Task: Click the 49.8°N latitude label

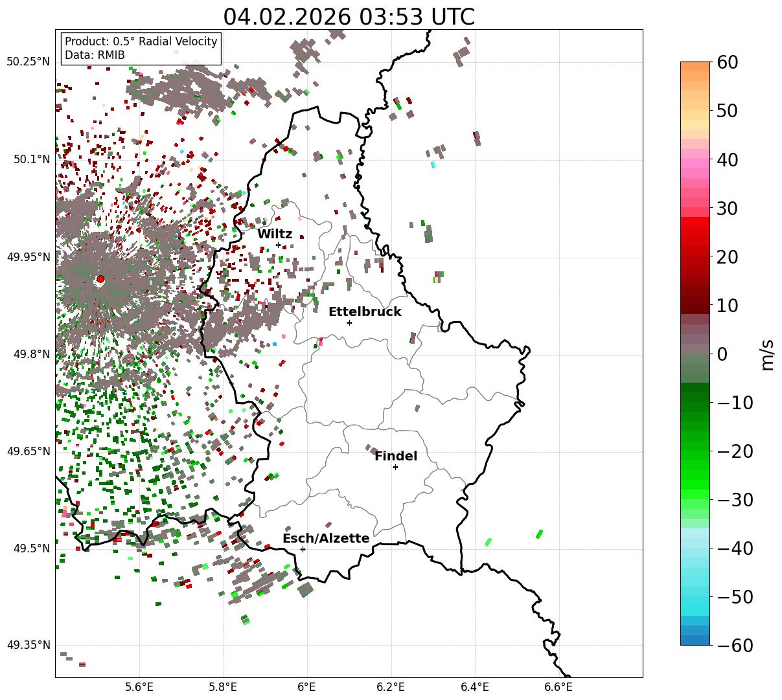Action: (x=32, y=354)
